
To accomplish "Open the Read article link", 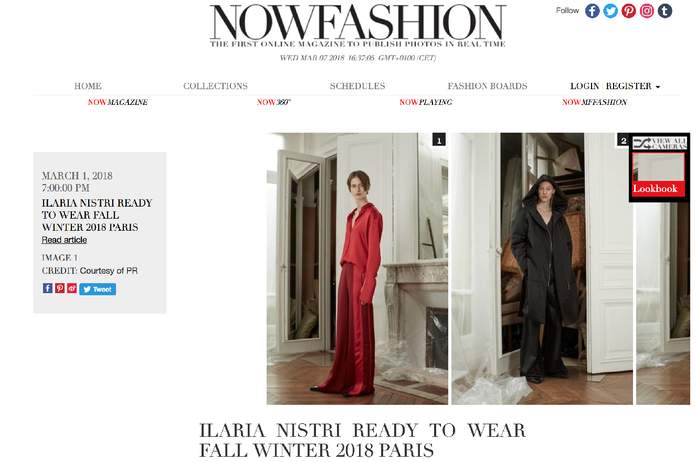I will pyautogui.click(x=64, y=240).
